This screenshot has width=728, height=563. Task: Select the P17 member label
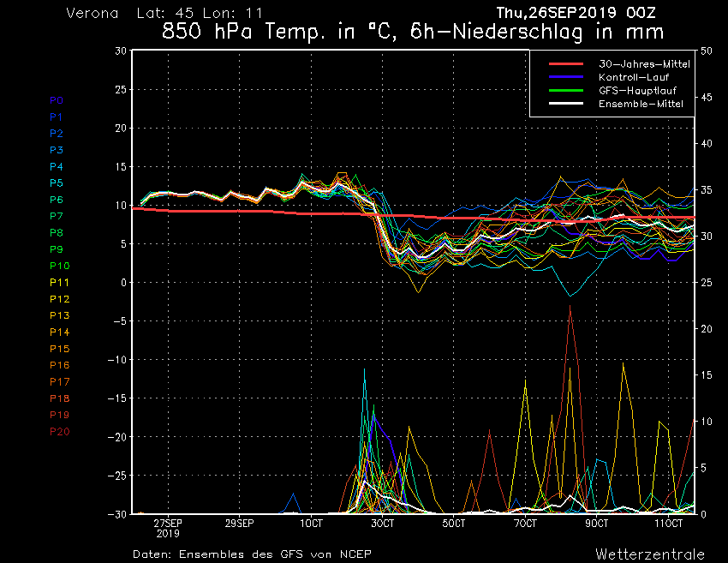(59, 382)
